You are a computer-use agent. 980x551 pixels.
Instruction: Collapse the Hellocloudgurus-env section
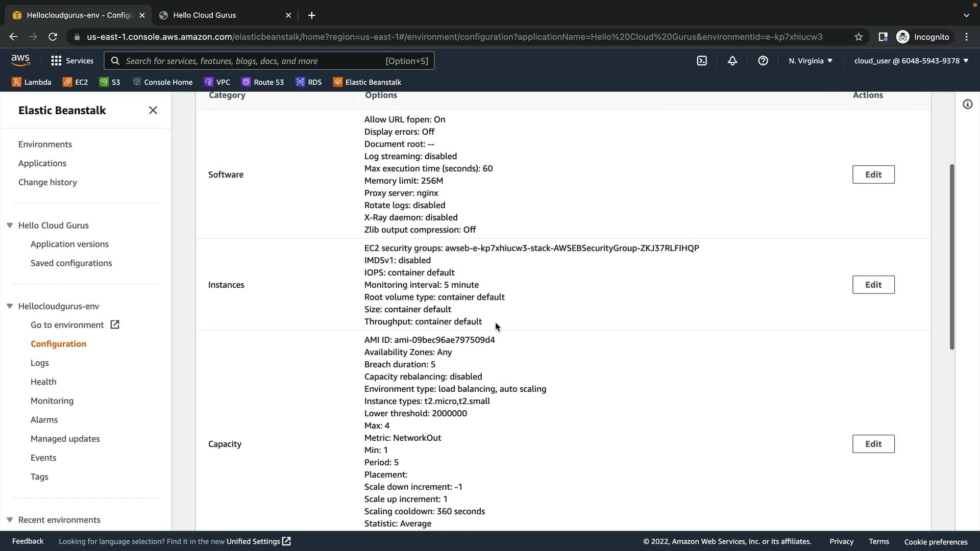pos(10,306)
